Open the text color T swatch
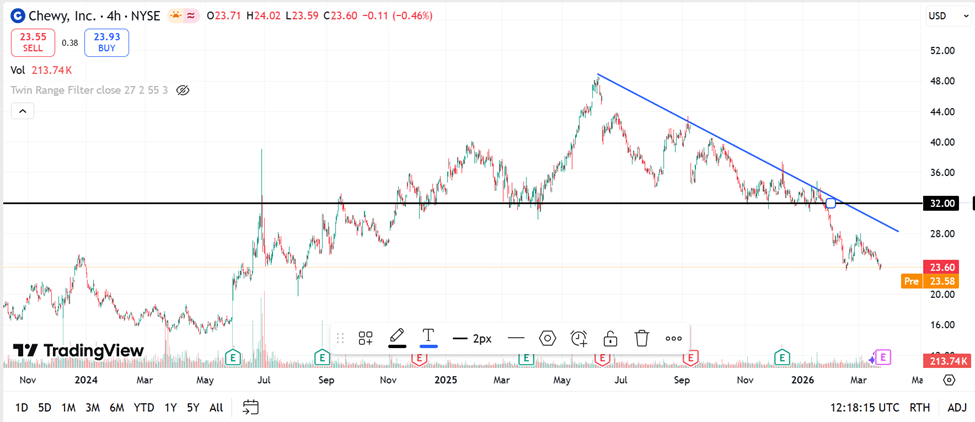This screenshot has height=422, width=975. pyautogui.click(x=428, y=338)
